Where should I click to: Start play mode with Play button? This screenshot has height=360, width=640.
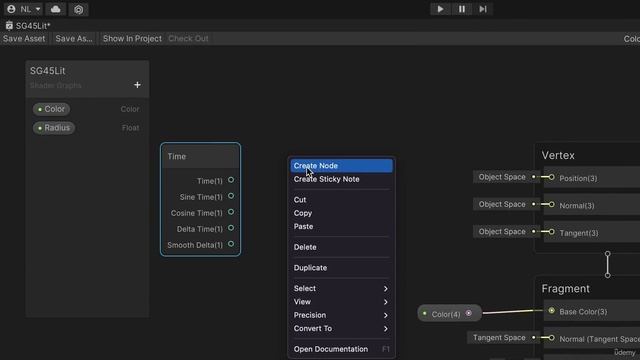point(440,9)
